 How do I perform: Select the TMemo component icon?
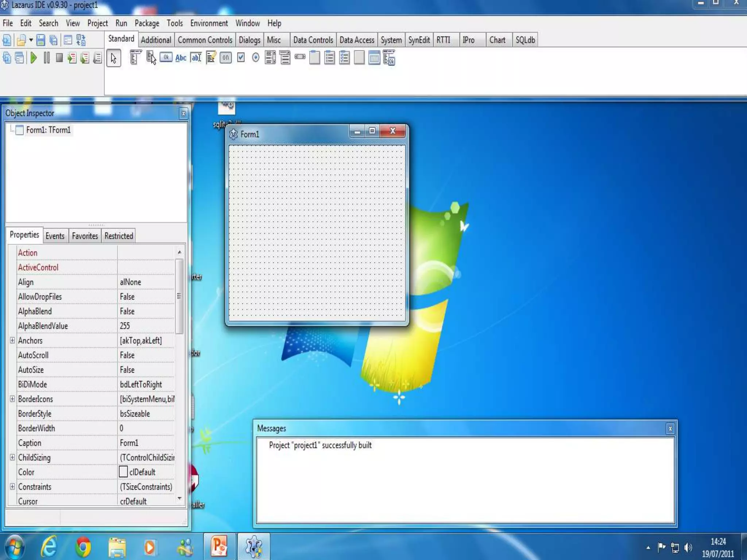(211, 58)
